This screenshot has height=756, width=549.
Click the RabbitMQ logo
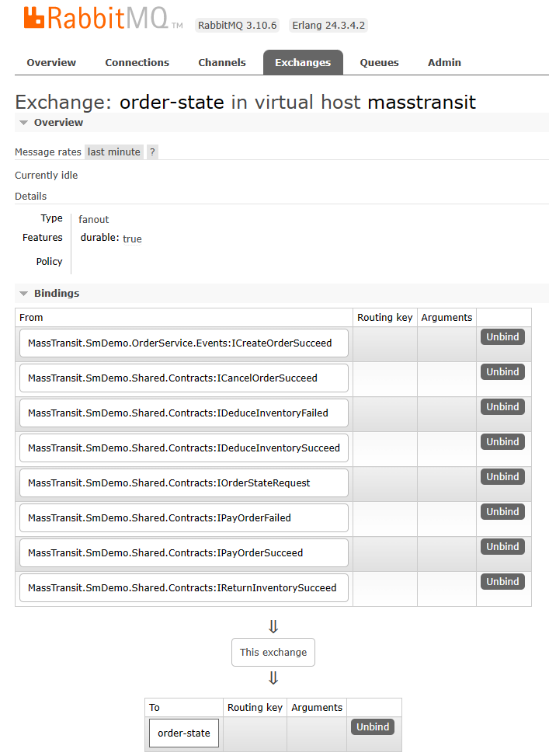click(x=103, y=19)
